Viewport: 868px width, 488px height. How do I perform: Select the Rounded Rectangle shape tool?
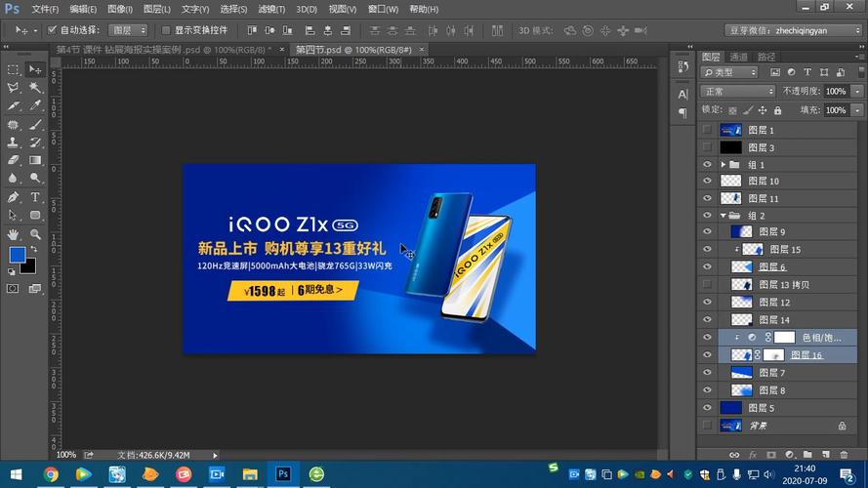click(35, 216)
